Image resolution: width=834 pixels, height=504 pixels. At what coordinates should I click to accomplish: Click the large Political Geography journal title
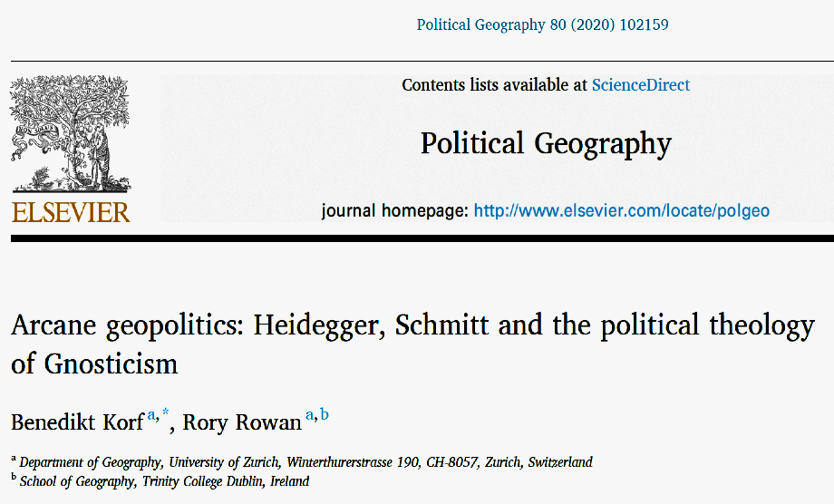(x=546, y=143)
